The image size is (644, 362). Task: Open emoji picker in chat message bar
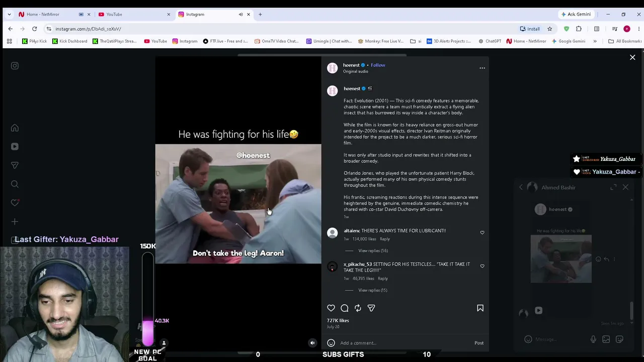tap(528, 339)
